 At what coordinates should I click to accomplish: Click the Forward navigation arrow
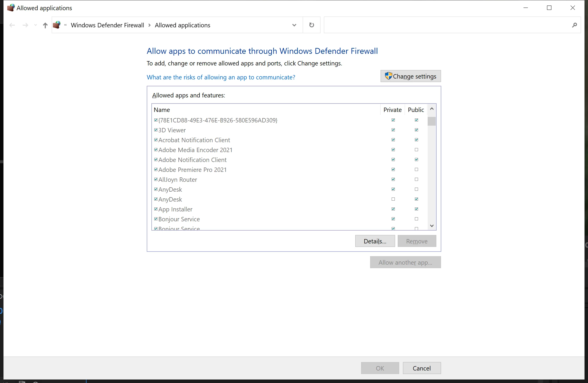tap(26, 25)
